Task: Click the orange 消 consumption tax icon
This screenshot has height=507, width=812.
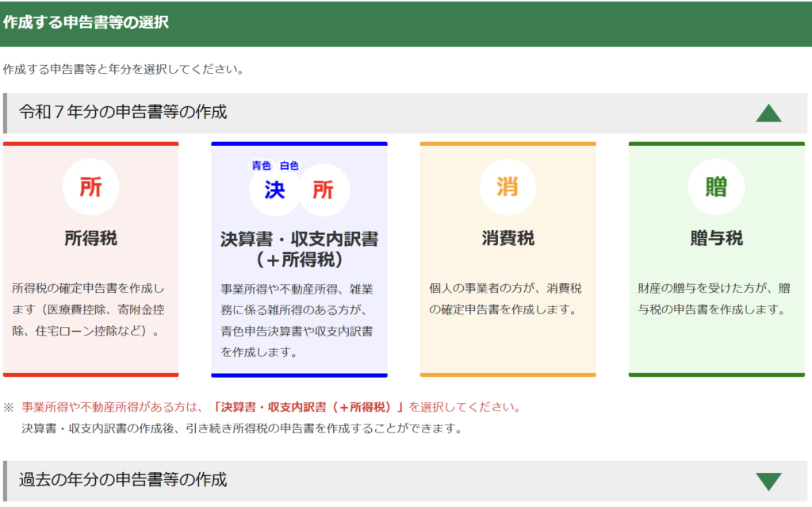Action: (507, 187)
